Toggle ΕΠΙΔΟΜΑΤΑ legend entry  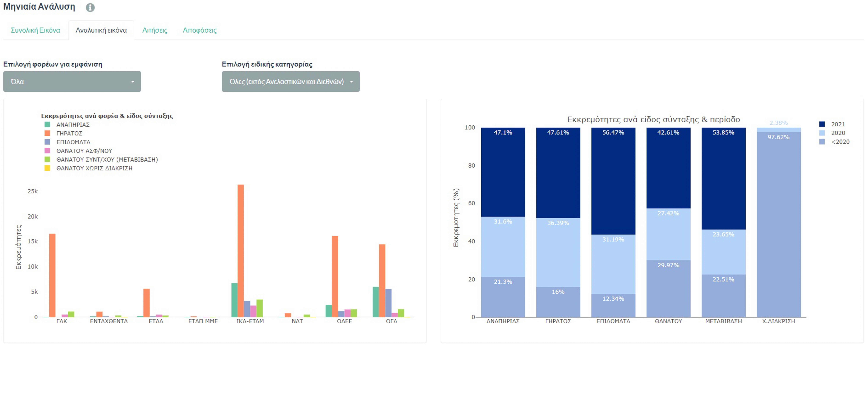click(67, 142)
